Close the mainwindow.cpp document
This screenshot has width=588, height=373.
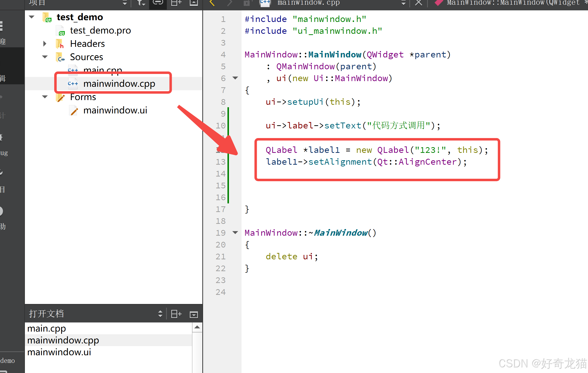(418, 3)
